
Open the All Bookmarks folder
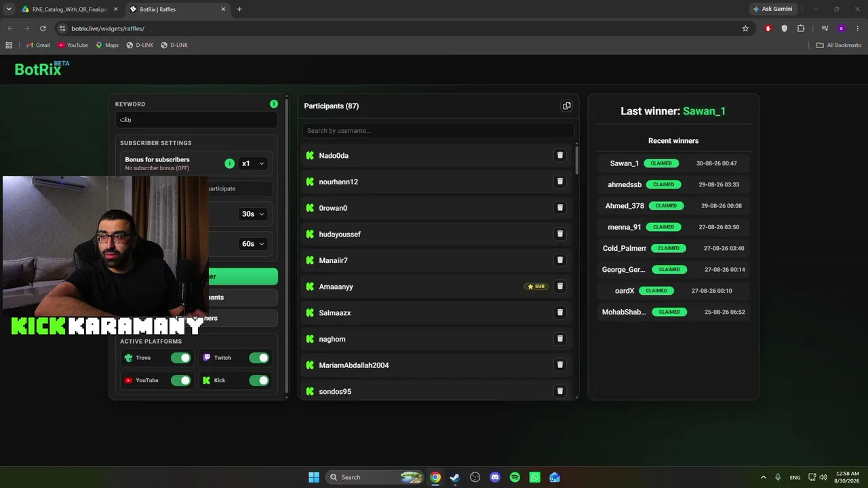pyautogui.click(x=839, y=45)
